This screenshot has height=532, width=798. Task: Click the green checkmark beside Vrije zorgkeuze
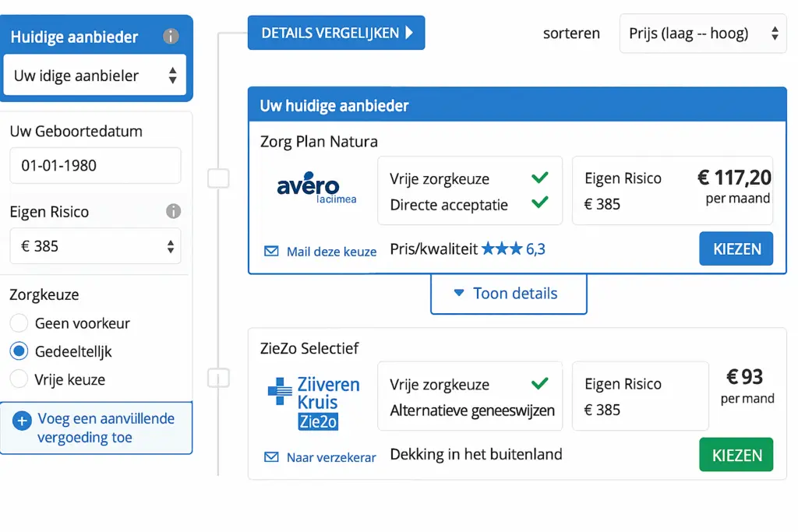pyautogui.click(x=540, y=178)
